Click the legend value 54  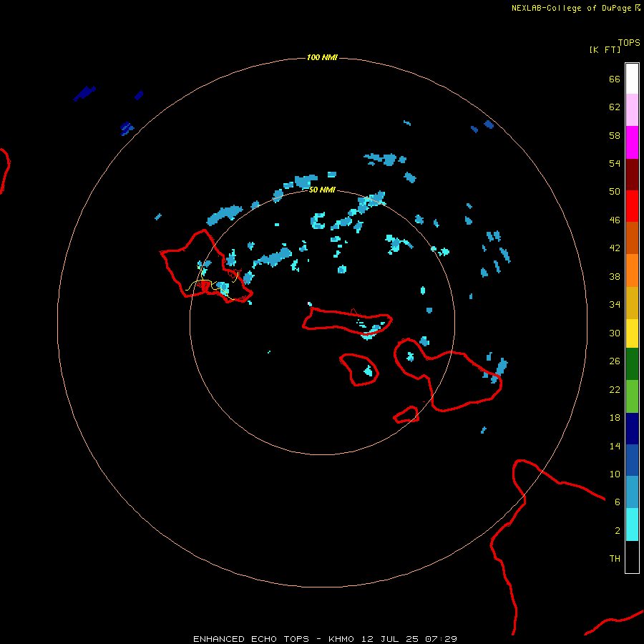tap(615, 163)
